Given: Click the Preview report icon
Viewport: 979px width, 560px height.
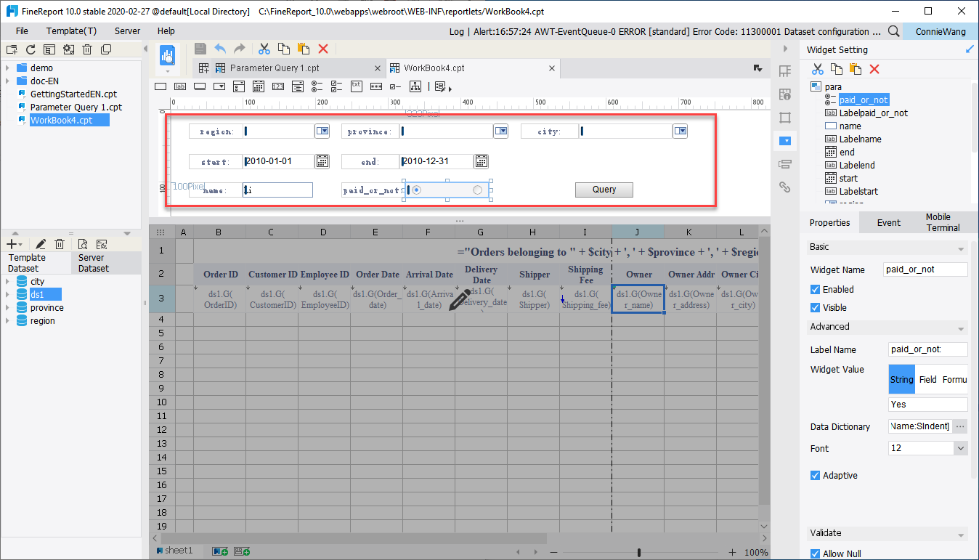Looking at the screenshot, I should 168,57.
